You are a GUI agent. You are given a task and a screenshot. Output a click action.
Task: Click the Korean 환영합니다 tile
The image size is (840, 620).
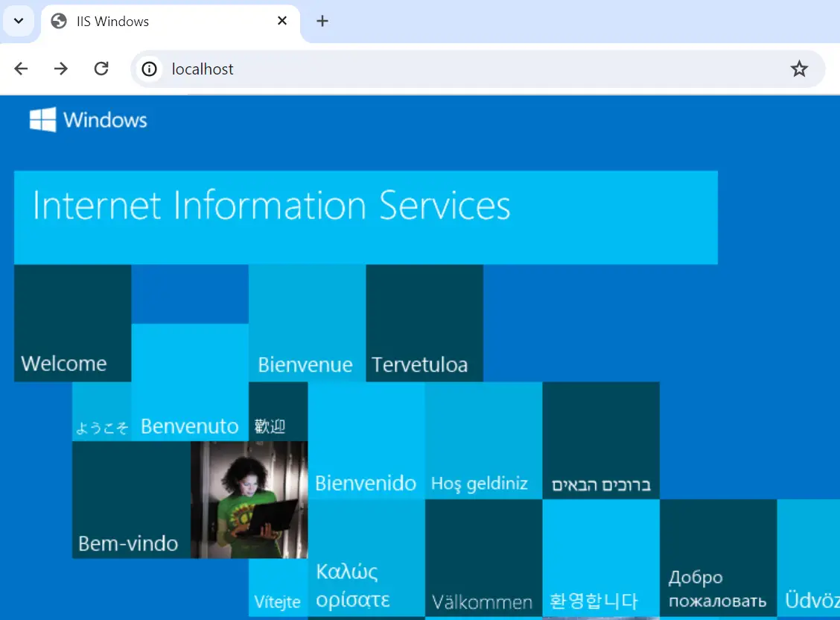tap(601, 558)
